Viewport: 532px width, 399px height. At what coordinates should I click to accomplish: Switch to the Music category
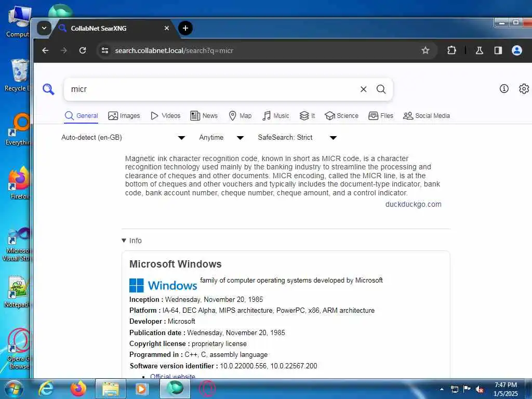[276, 116]
